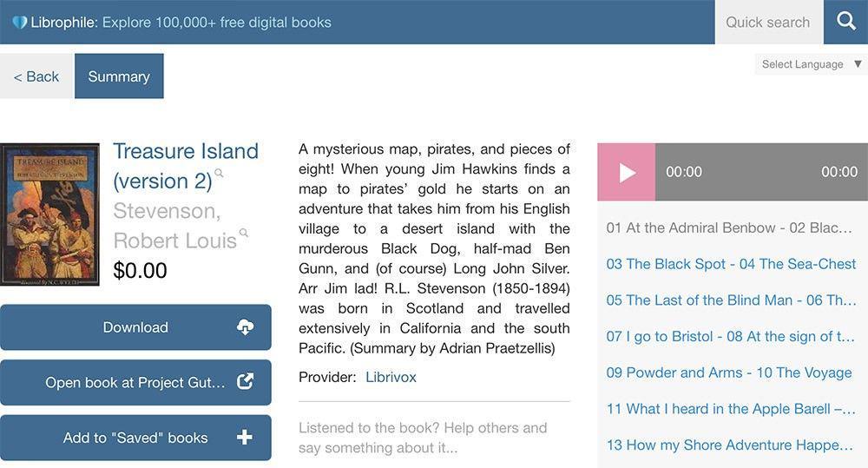This screenshot has width=868, height=468.
Task: Click the Librophile heart logo icon
Action: 19,23
